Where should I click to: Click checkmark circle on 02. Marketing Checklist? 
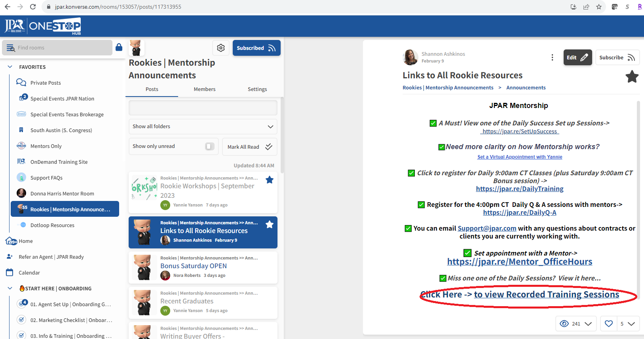22,320
